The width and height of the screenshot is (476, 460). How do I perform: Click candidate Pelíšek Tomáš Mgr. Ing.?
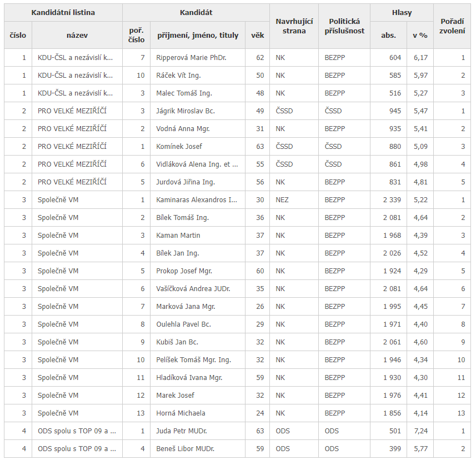[x=193, y=360]
